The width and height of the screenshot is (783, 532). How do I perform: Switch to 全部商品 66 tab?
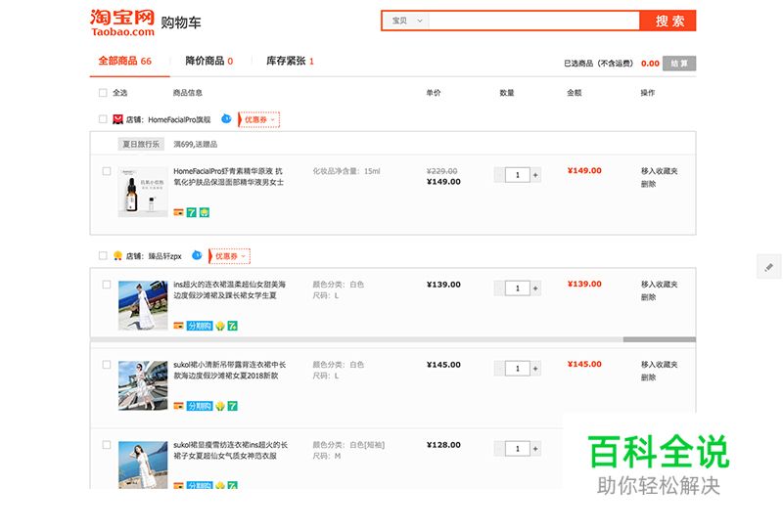(125, 61)
